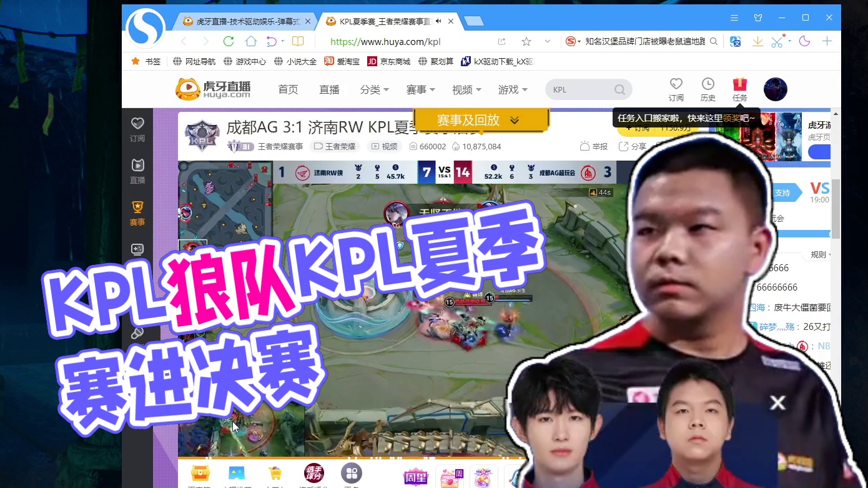
Task: Expand the 分类 dropdown menu
Action: click(x=374, y=90)
